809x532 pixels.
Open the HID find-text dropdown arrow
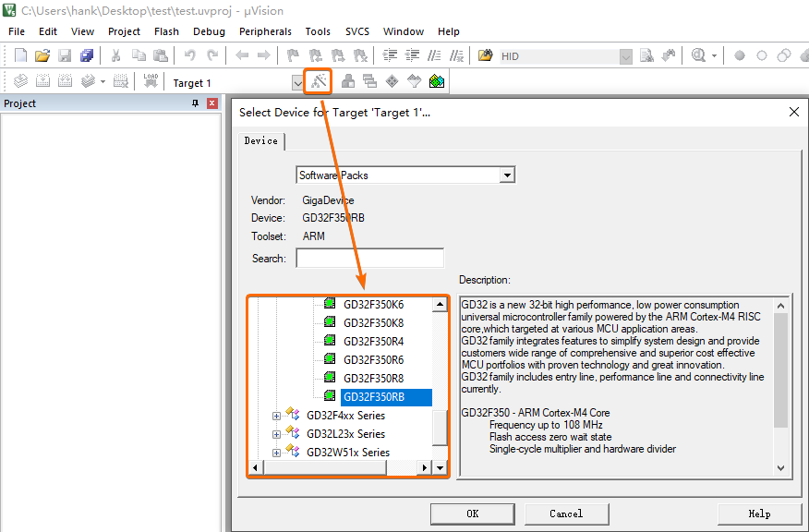(626, 56)
